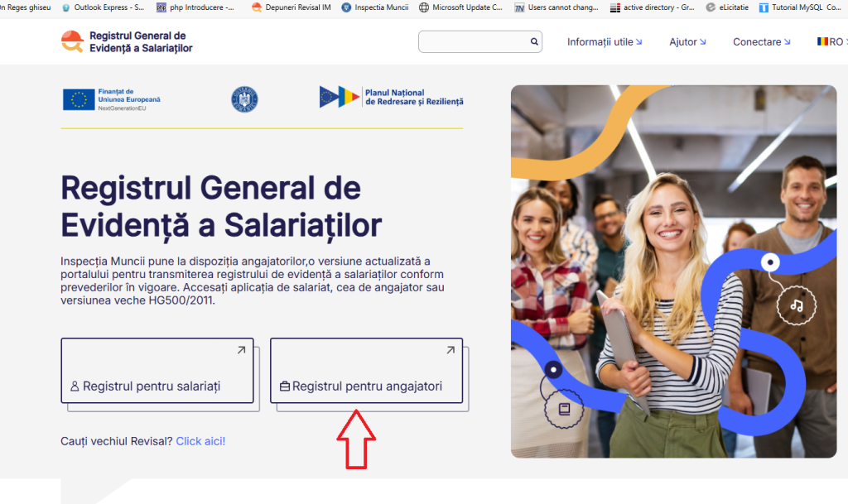The width and height of the screenshot is (848, 504).
Task: Click arrow icon on salariați card
Action: (241, 350)
